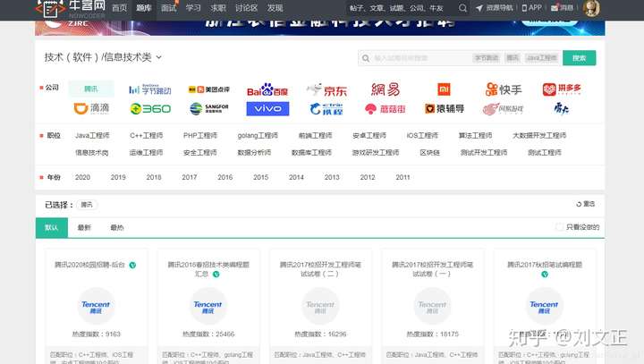This screenshot has height=364, width=644.
Task: Select the Xiaomi MI company logo
Action: 444,89
